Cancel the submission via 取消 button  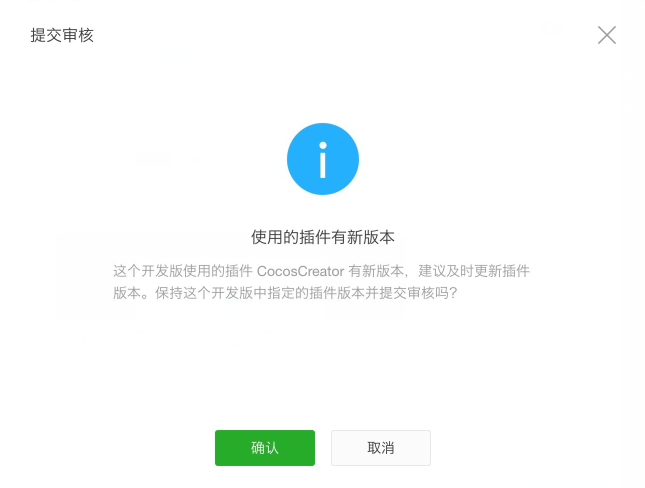(x=381, y=448)
